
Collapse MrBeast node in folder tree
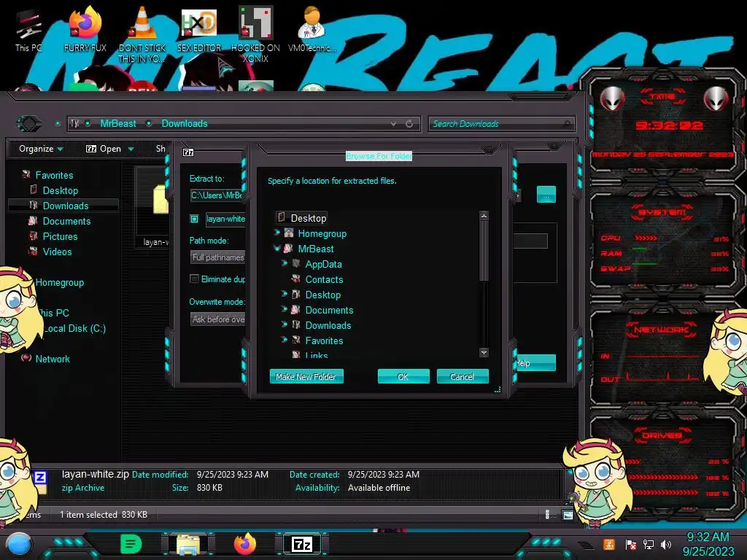277,248
